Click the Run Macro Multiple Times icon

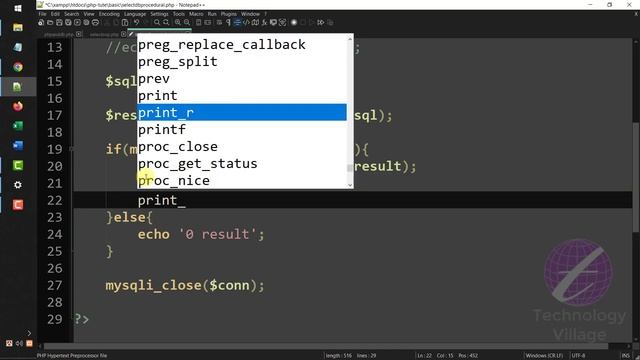pyautogui.click(x=320, y=22)
